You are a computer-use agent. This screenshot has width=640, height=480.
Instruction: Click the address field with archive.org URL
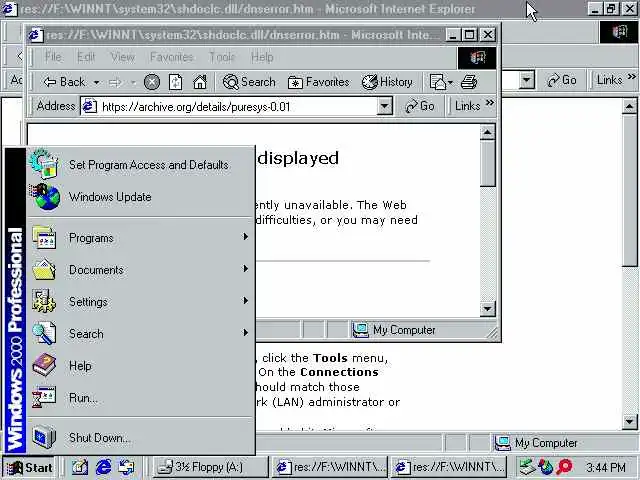(x=229, y=107)
